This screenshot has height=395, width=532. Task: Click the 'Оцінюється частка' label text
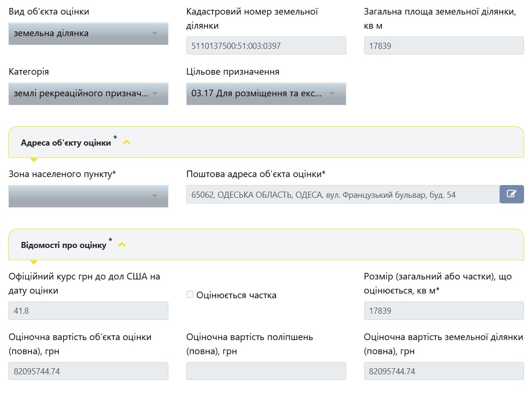click(x=236, y=295)
